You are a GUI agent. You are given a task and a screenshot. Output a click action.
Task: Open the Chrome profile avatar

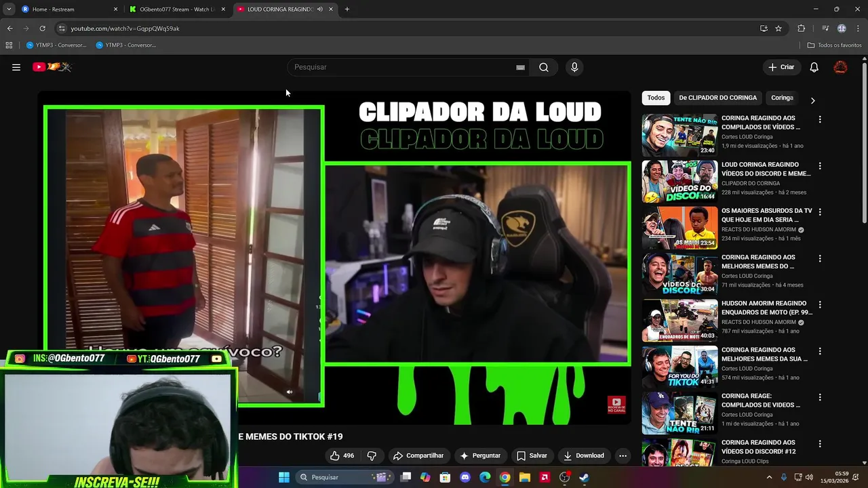[x=842, y=28]
